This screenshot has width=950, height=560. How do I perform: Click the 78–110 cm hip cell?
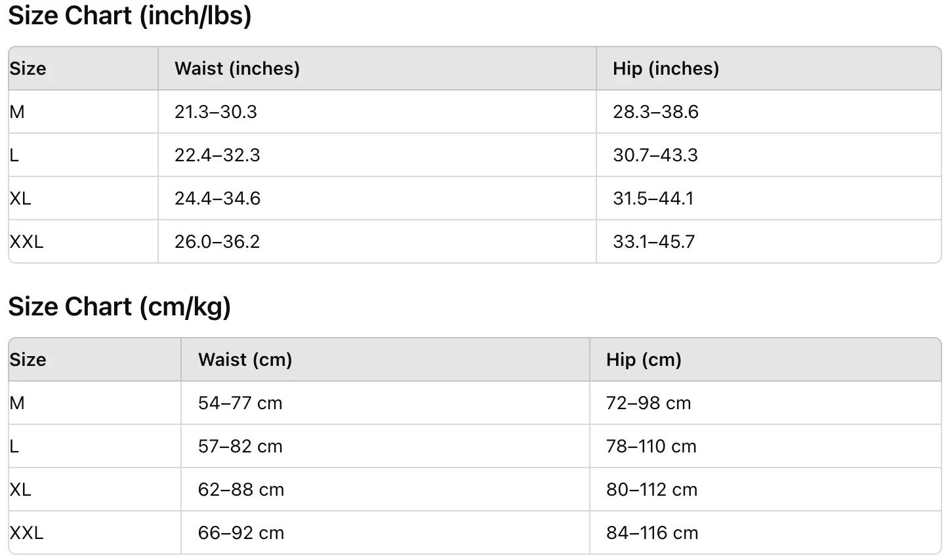(x=651, y=446)
